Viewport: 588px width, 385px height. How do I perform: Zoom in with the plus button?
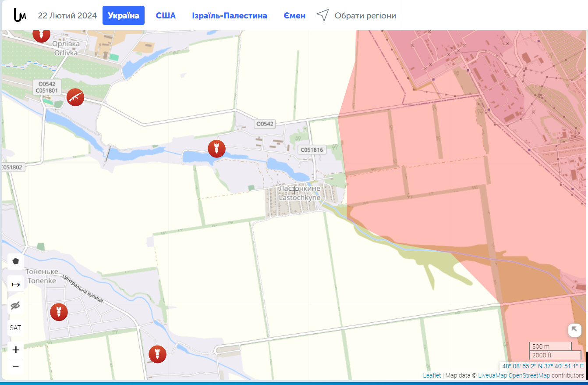[x=16, y=349]
